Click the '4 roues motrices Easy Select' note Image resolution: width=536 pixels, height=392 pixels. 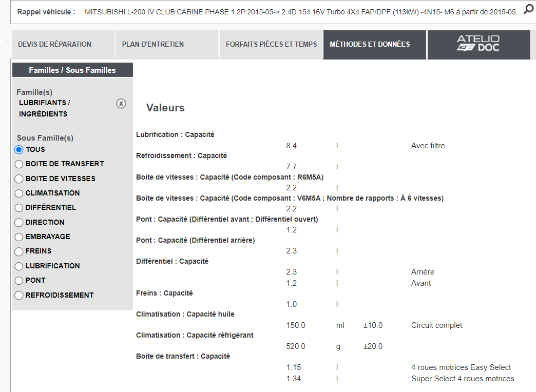click(x=461, y=367)
